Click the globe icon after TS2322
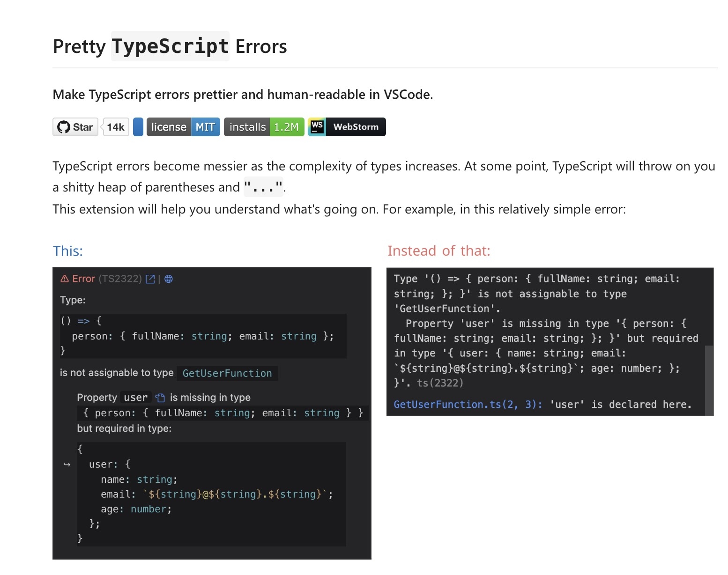Screen dimensions: 728x575 169,279
